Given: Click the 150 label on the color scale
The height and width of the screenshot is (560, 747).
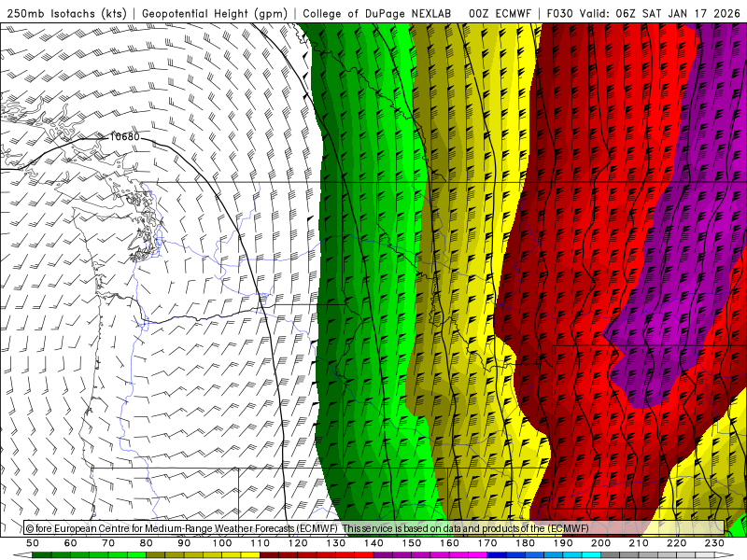Looking at the screenshot, I should click(x=412, y=543).
